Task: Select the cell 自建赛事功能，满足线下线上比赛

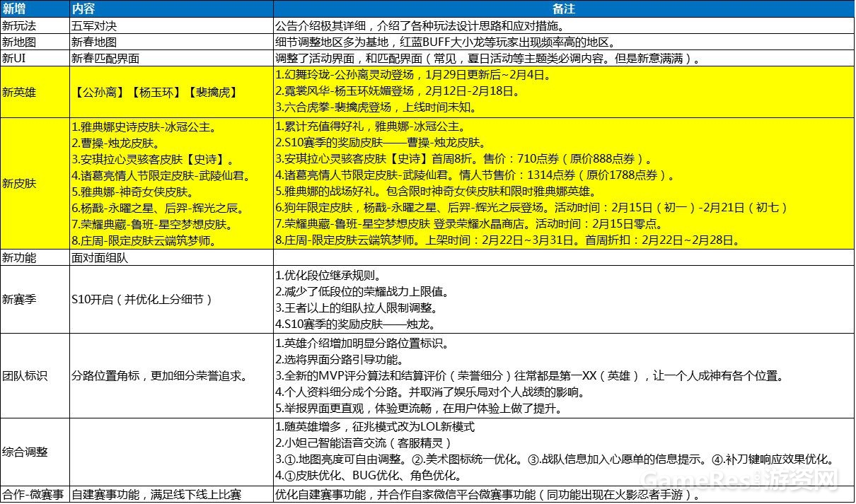Action: click(x=157, y=494)
